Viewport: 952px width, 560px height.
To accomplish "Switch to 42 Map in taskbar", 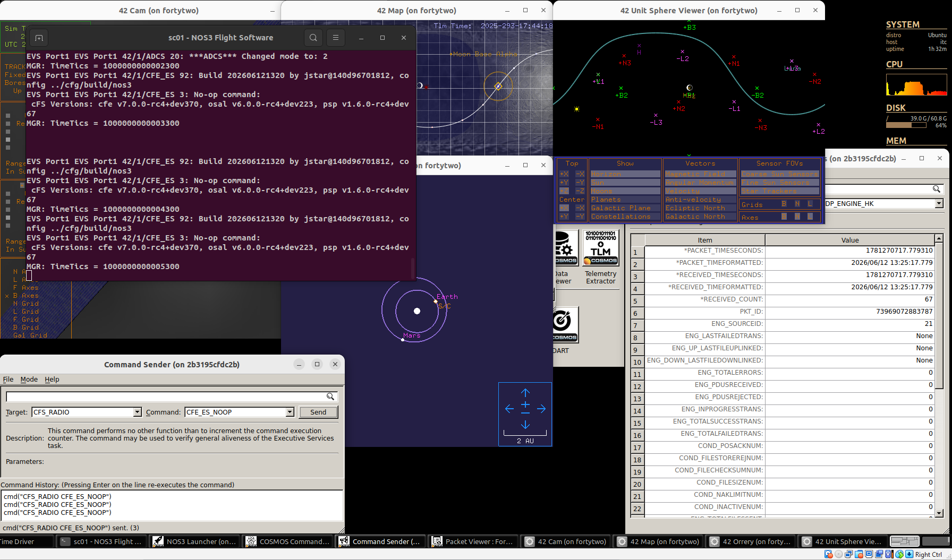I will tap(659, 541).
